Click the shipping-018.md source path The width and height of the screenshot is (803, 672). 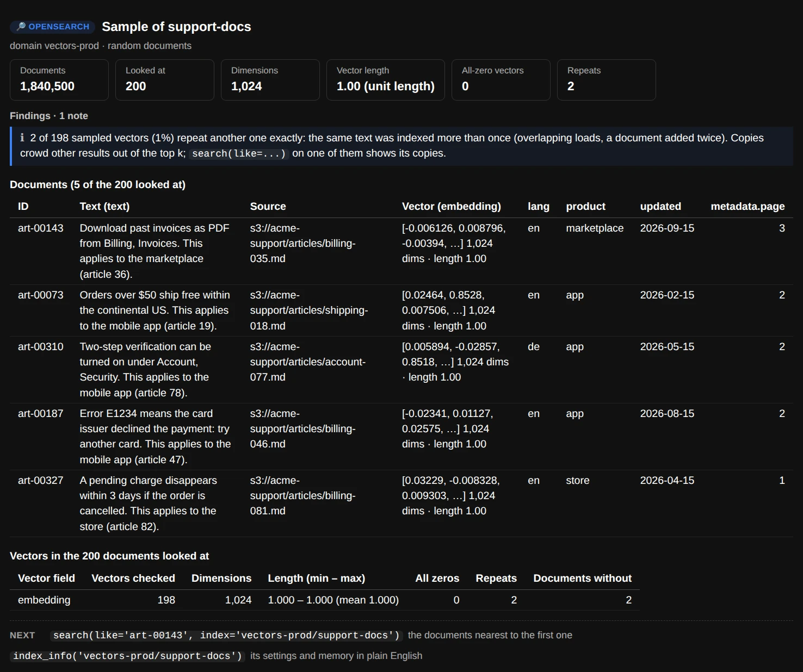point(309,310)
